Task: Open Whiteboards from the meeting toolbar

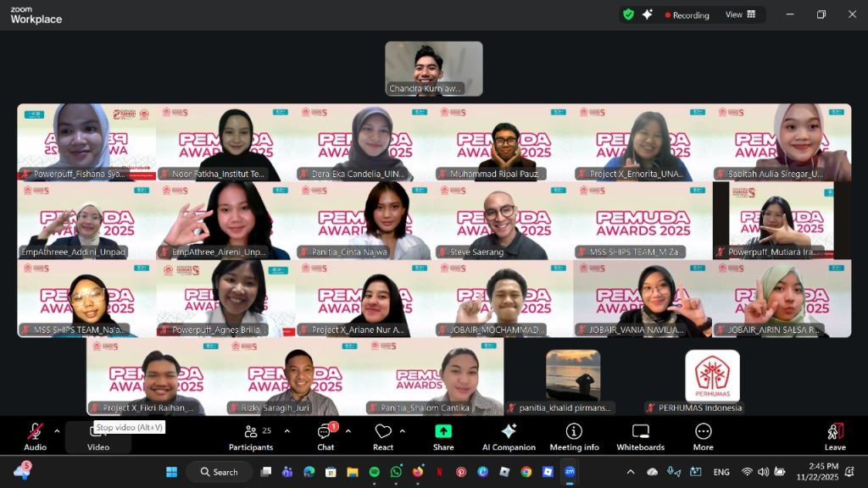Action: [641, 435]
